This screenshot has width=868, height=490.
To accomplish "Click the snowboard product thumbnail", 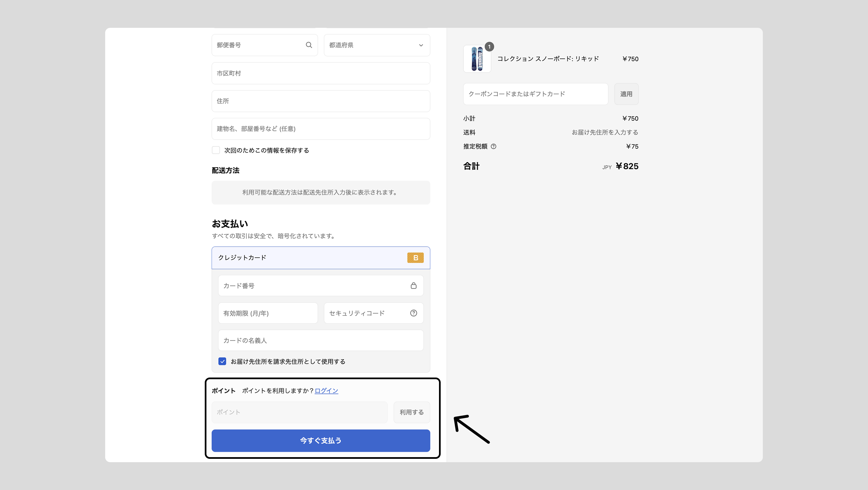I will point(477,59).
